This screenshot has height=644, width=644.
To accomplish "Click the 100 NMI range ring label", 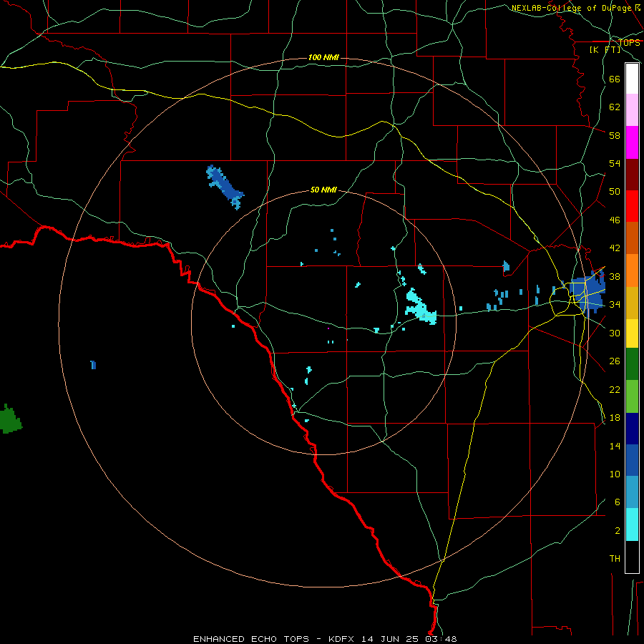I will coord(323,57).
